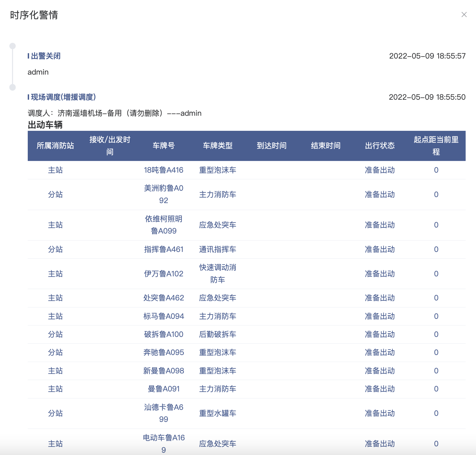Click 应急处突车 in the 处突鲁A462 row
Screen dimensions: 476x455
[x=218, y=298]
